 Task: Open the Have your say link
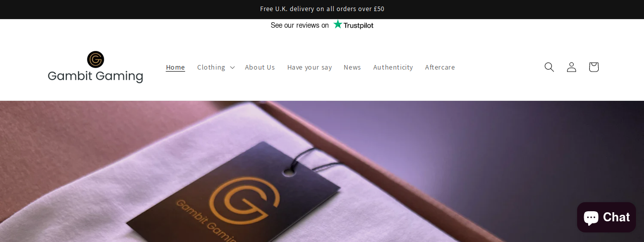[309, 67]
